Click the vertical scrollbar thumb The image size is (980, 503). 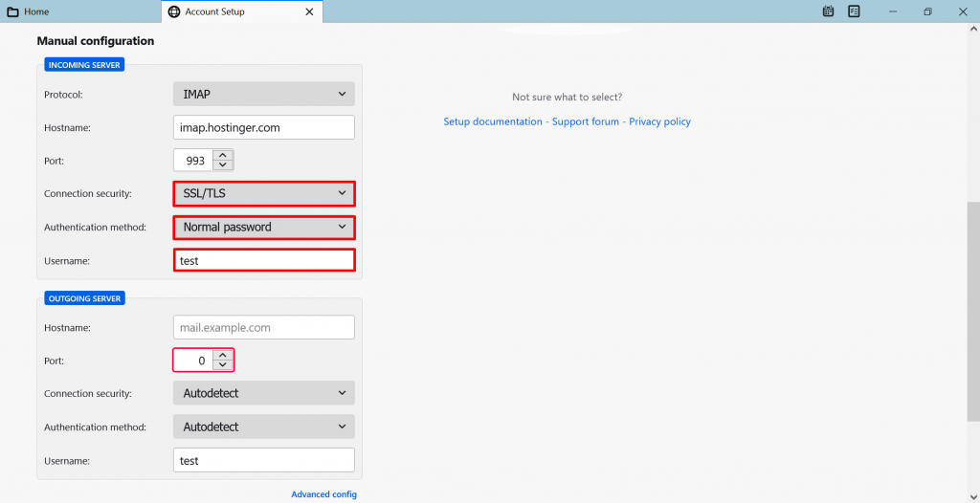coord(972,311)
